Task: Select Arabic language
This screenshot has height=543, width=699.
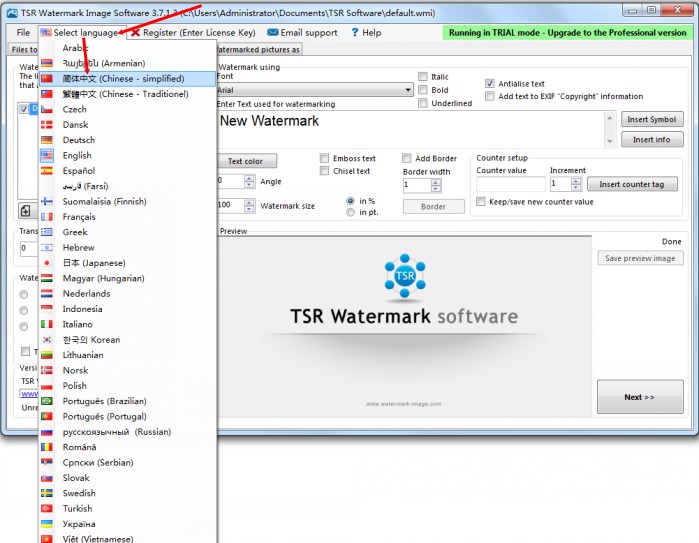Action: (127, 48)
